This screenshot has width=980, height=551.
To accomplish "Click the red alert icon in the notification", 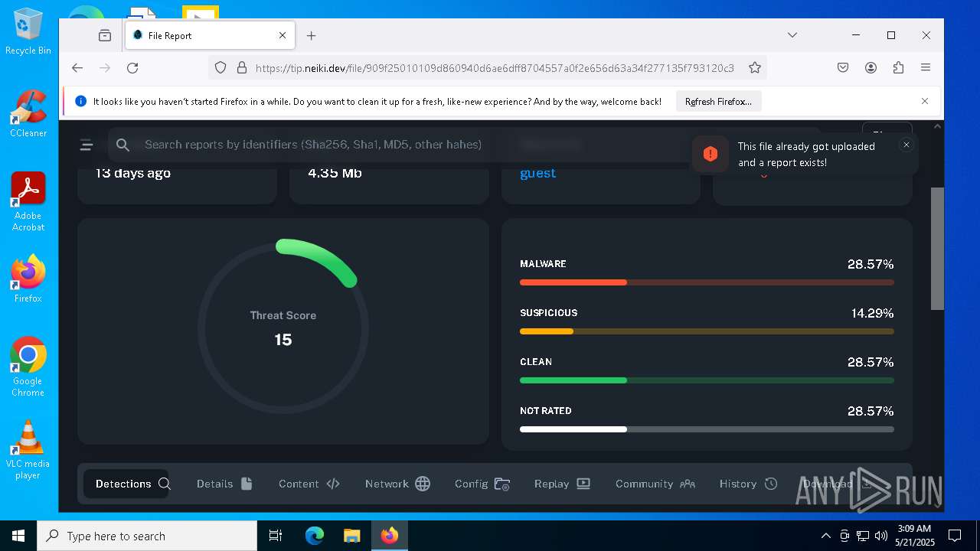I will [x=710, y=154].
